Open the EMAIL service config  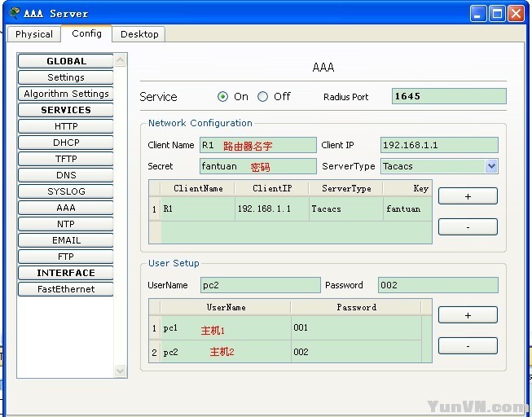click(x=66, y=240)
